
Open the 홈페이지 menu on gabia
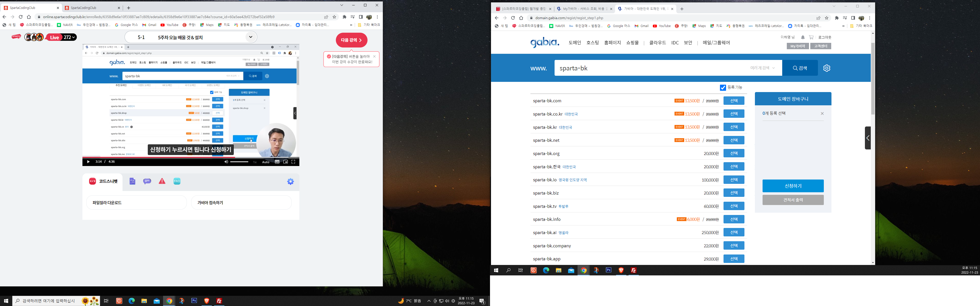pos(612,43)
